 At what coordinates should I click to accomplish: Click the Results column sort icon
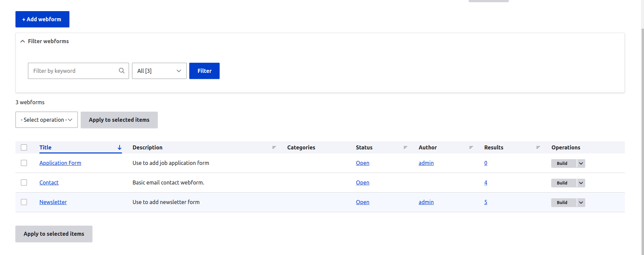538,147
